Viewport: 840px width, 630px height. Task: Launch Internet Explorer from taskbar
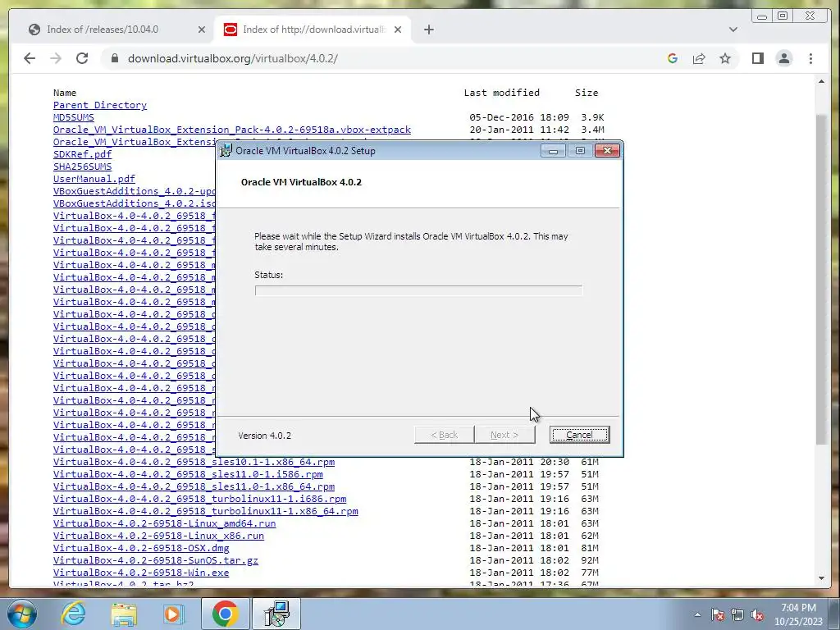tap(73, 614)
